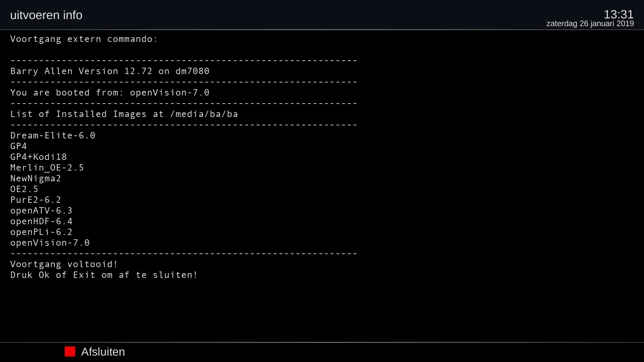Click the OE2.5 image entry

[x=24, y=189]
